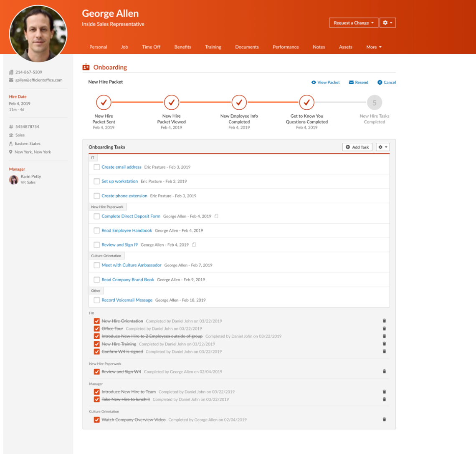Go to the Performance tab
Screen dimensions: 476x454
coord(286,47)
